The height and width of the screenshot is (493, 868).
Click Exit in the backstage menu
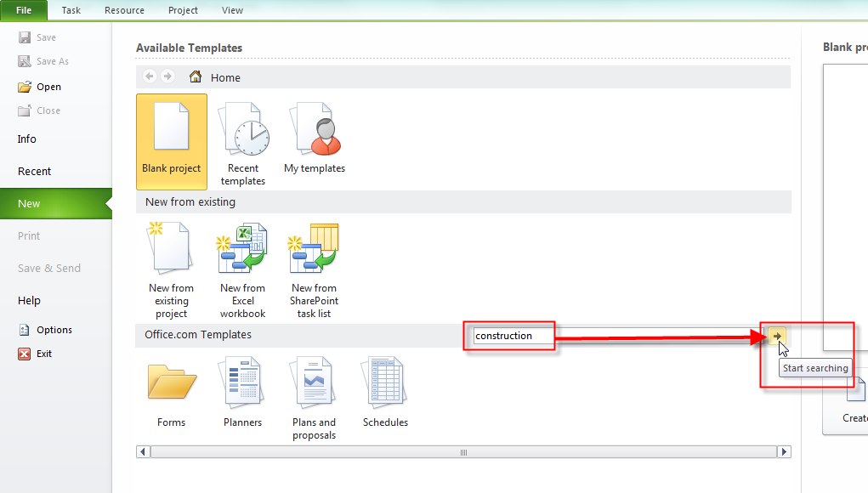[44, 354]
